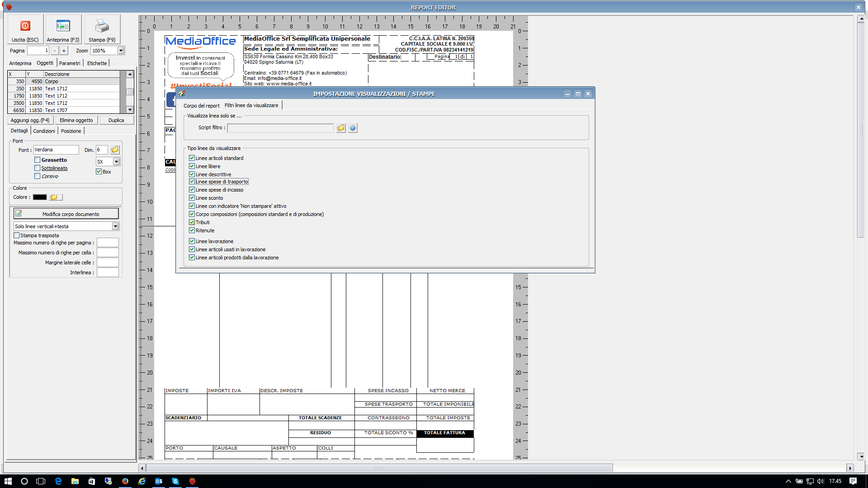Image resolution: width=868 pixels, height=488 pixels.
Task: Open Corpo del report tab
Action: 202,106
